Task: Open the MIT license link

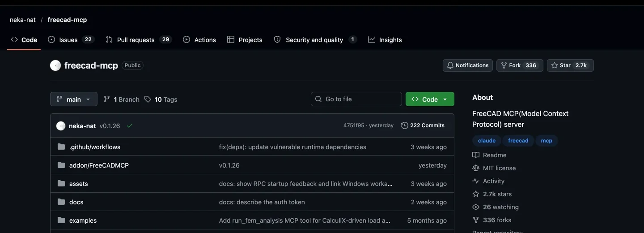Action: pos(494,168)
